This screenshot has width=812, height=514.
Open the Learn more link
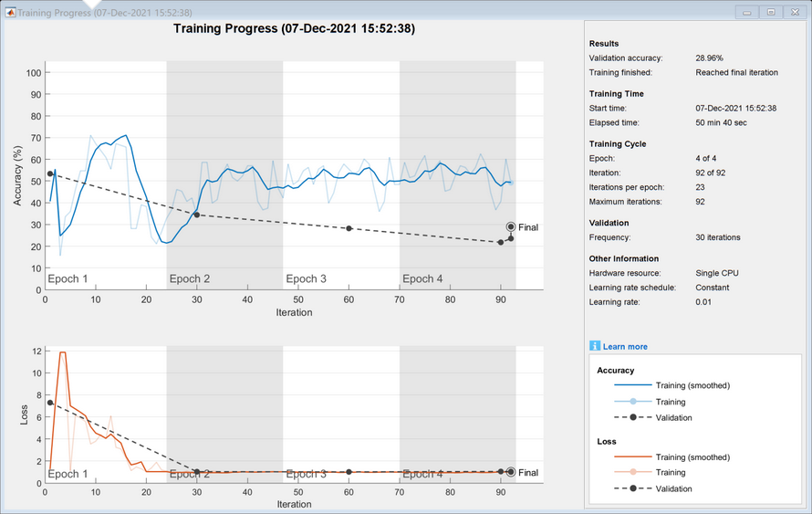(x=625, y=347)
